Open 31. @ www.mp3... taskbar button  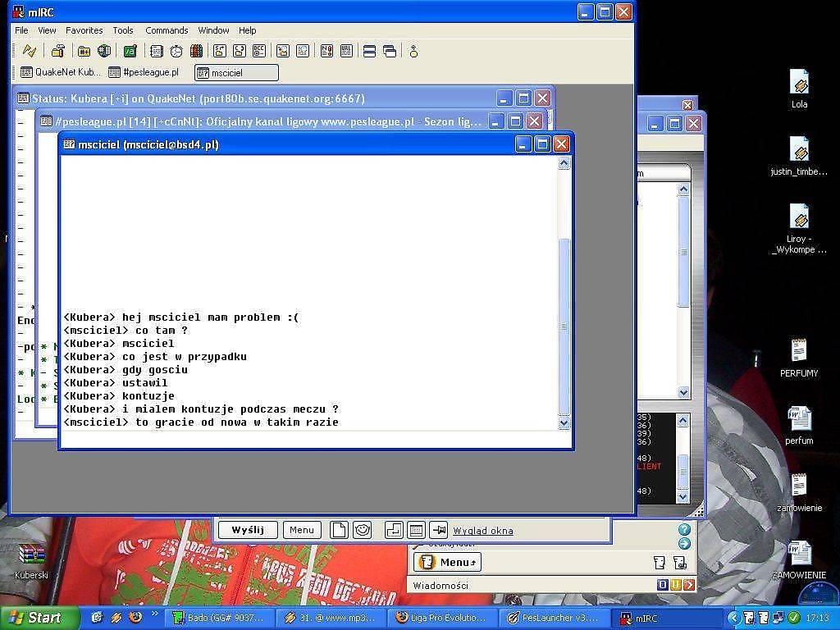(x=331, y=618)
